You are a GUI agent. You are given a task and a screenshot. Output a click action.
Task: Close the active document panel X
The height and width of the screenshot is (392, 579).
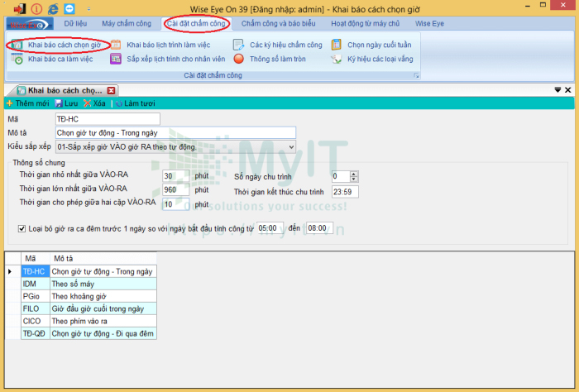click(568, 89)
